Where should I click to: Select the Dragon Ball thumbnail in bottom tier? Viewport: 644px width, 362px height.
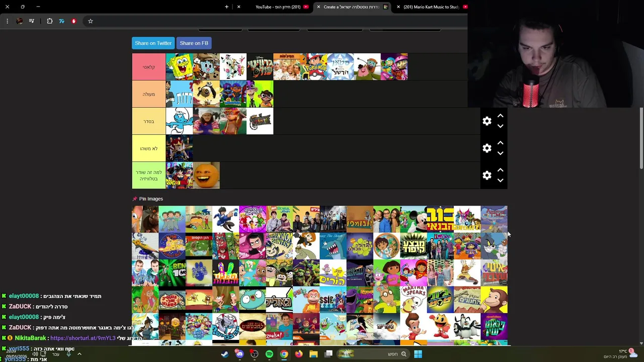[179, 175]
